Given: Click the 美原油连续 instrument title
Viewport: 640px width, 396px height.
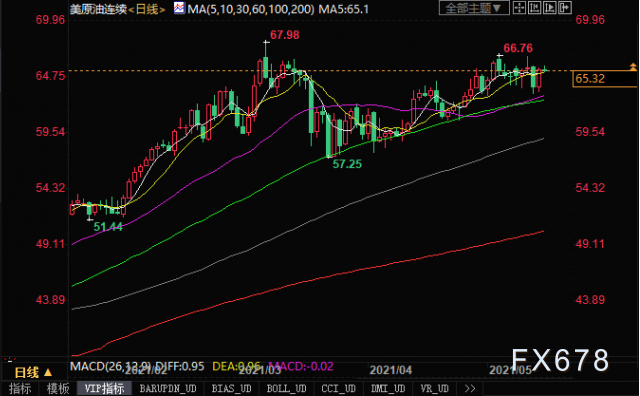Looking at the screenshot, I should point(98,9).
